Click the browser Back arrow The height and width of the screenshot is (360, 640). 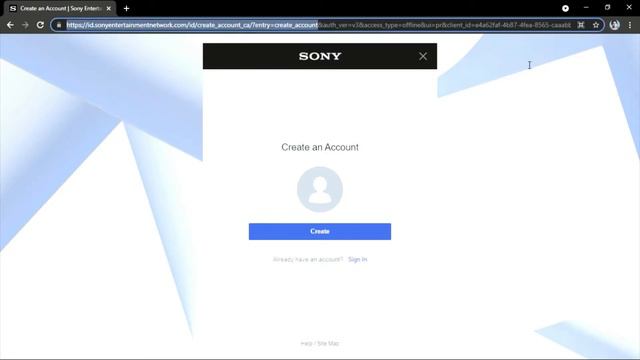pyautogui.click(x=10, y=25)
